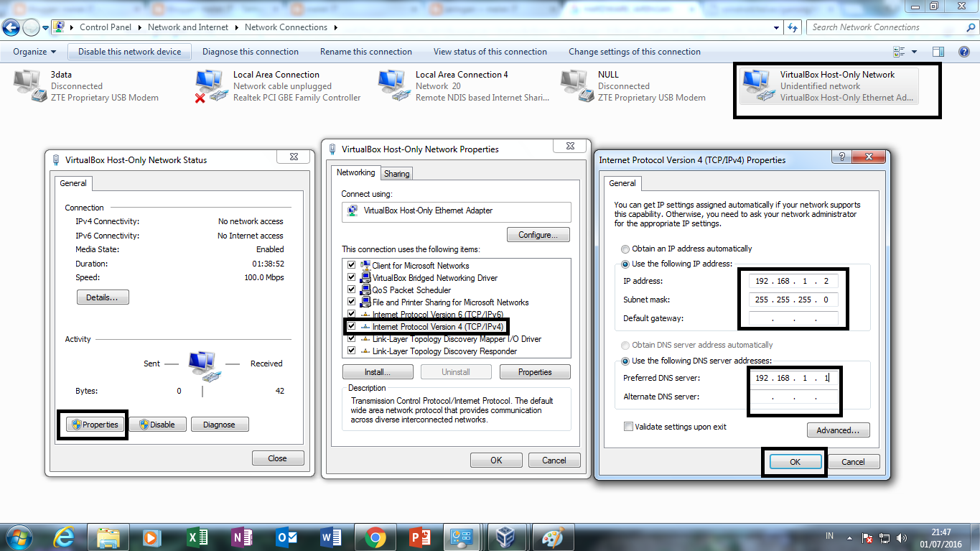Image resolution: width=980 pixels, height=551 pixels.
Task: Open OneNote from the taskbar
Action: click(x=241, y=537)
